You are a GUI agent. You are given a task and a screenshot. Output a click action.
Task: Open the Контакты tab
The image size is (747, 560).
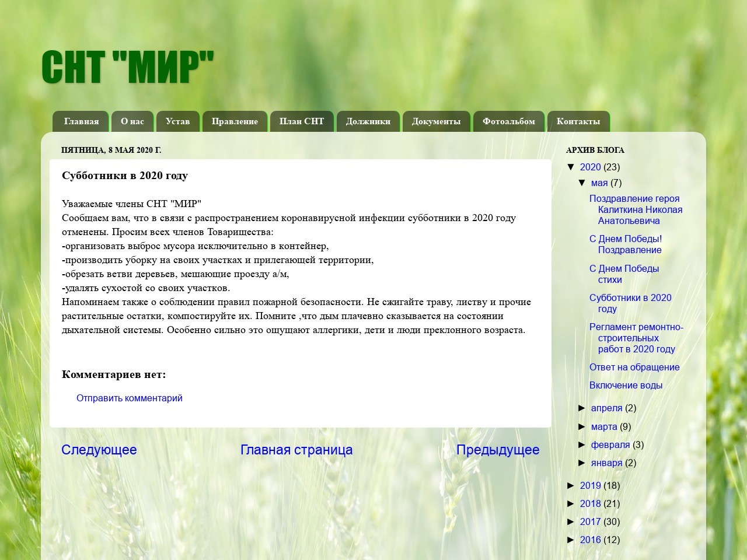(578, 121)
